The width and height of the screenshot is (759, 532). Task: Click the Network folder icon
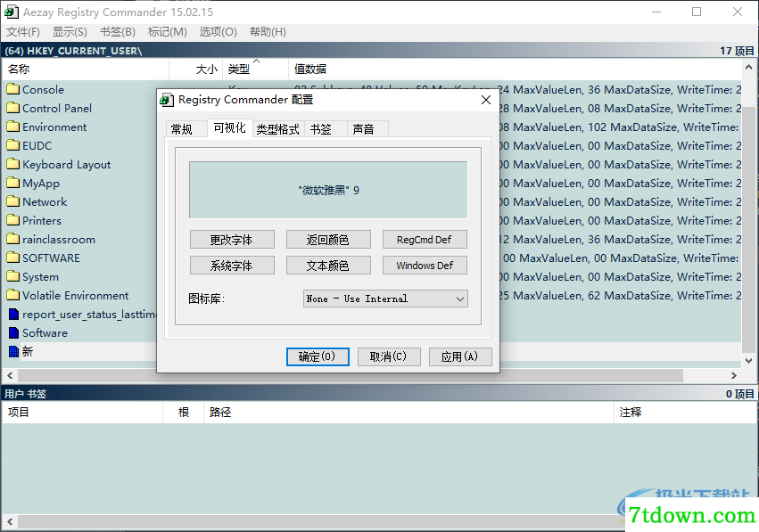click(x=13, y=201)
